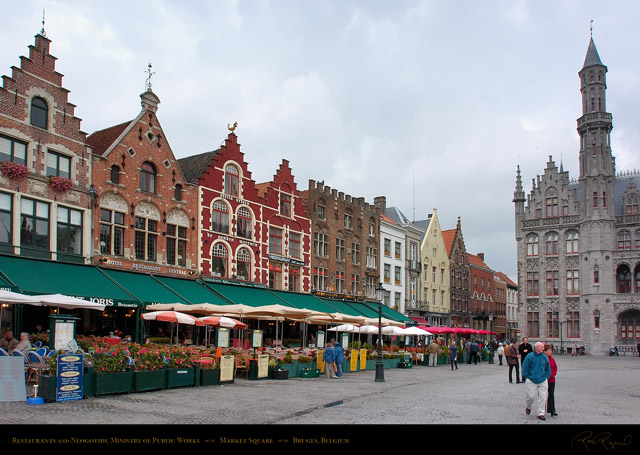Click the "Restaurants and Neogothic Ministry" caption text
The width and height of the screenshot is (640, 455).
106,440
